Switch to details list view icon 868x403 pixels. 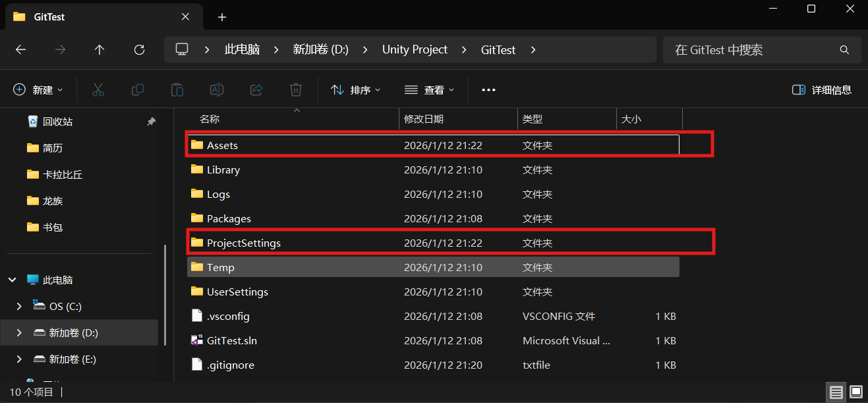pyautogui.click(x=836, y=392)
